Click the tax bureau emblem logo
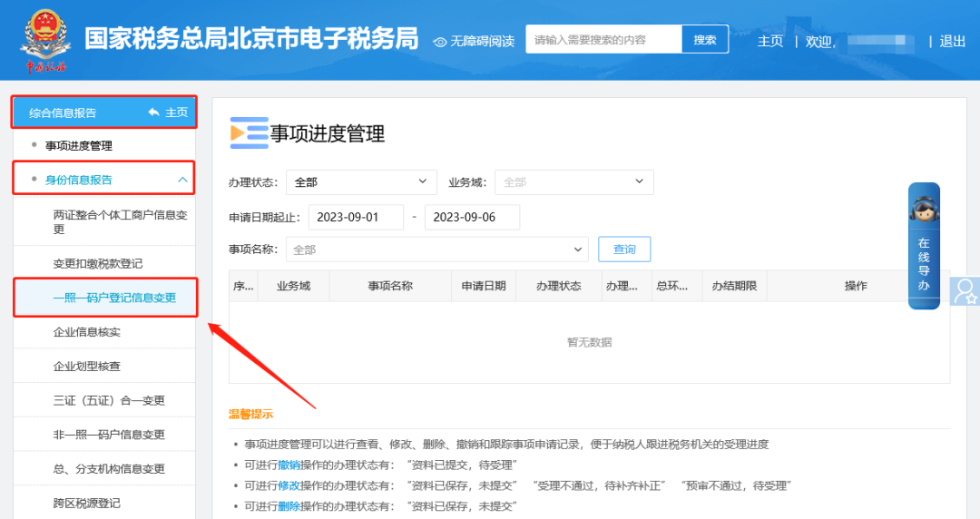This screenshot has height=519, width=980. coord(44,40)
